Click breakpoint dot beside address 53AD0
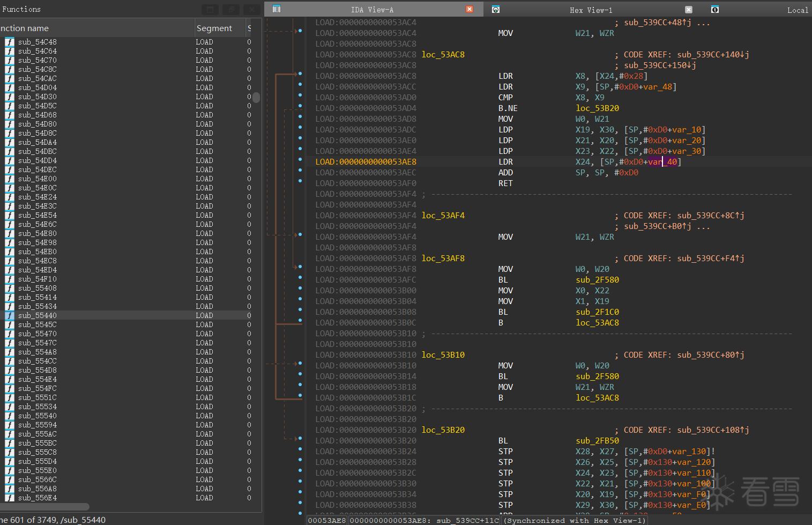 coord(300,95)
